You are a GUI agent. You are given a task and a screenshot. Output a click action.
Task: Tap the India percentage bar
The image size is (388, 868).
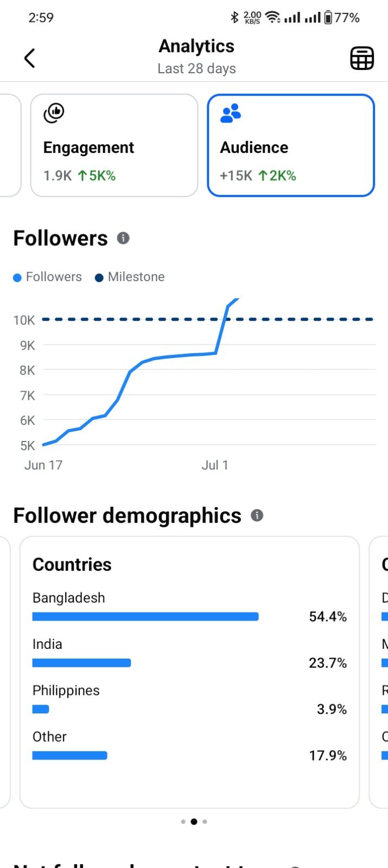[81, 662]
